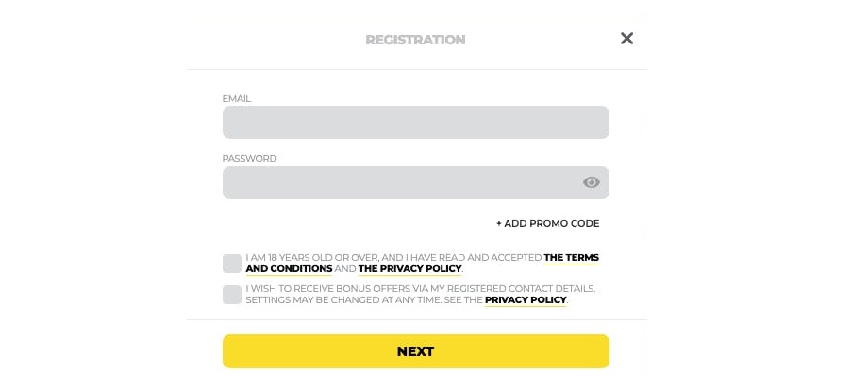Open 'The Privacy Policy' link after Conditions
868x392 pixels.
click(x=409, y=269)
